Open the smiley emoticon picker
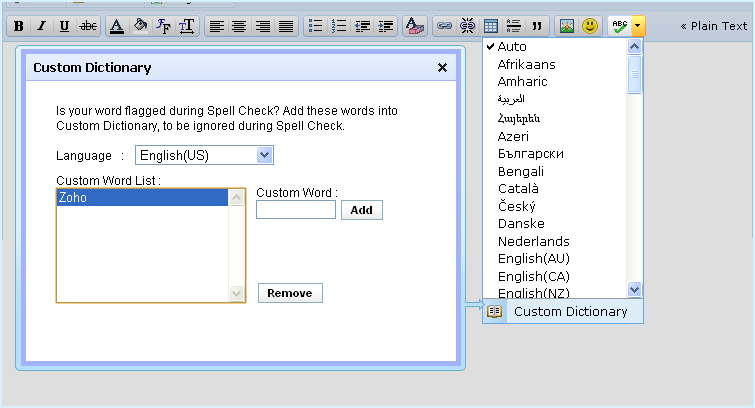Image resolution: width=755 pixels, height=408 pixels. click(590, 27)
